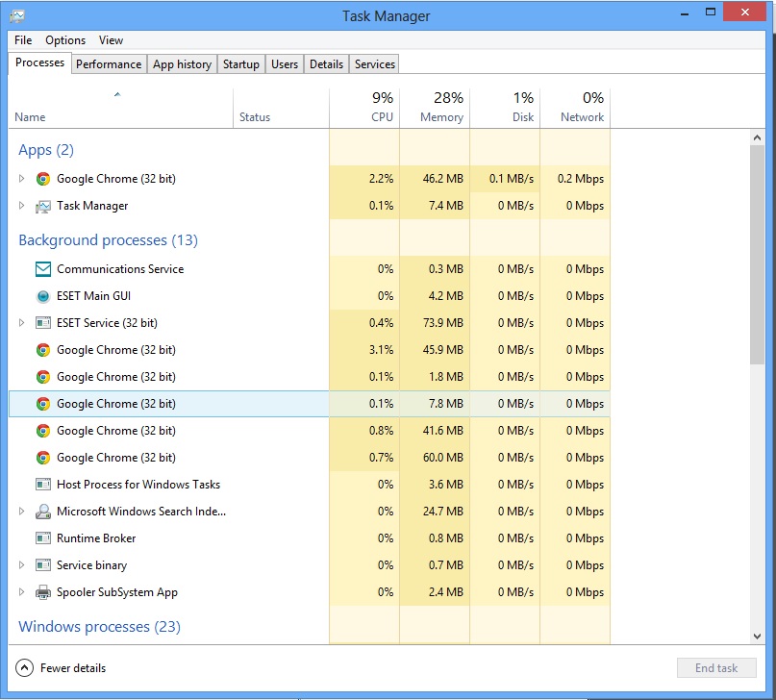Image resolution: width=776 pixels, height=700 pixels.
Task: Sort processes by Disk column
Action: (x=505, y=109)
